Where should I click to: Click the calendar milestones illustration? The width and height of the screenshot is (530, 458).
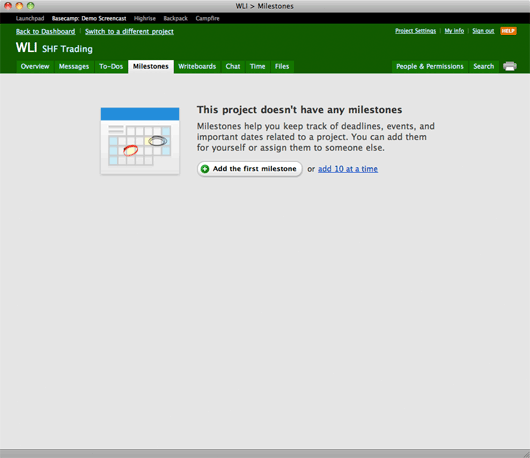(x=140, y=141)
